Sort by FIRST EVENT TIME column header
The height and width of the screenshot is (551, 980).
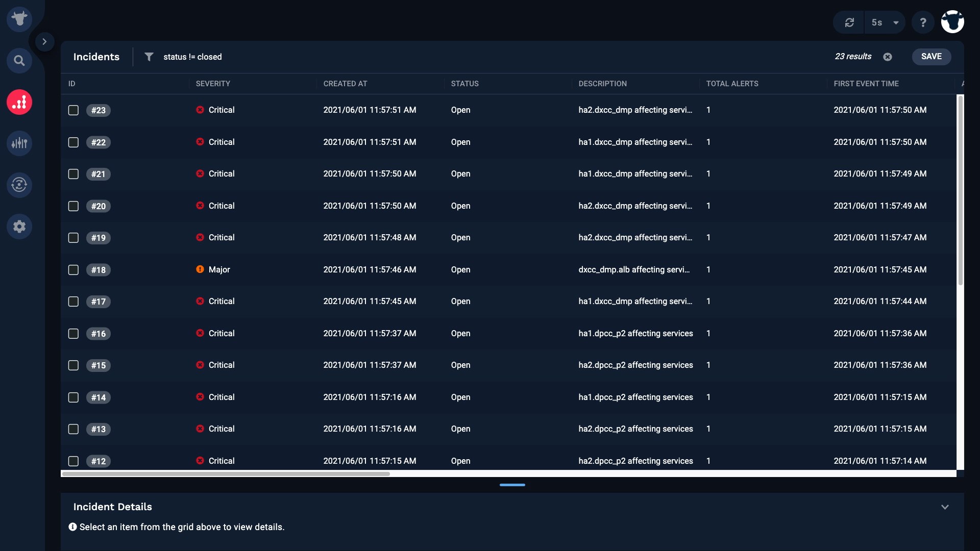click(866, 84)
